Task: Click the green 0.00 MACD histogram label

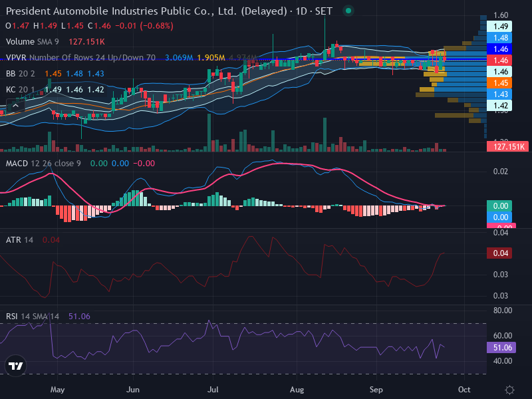Action: click(499, 206)
